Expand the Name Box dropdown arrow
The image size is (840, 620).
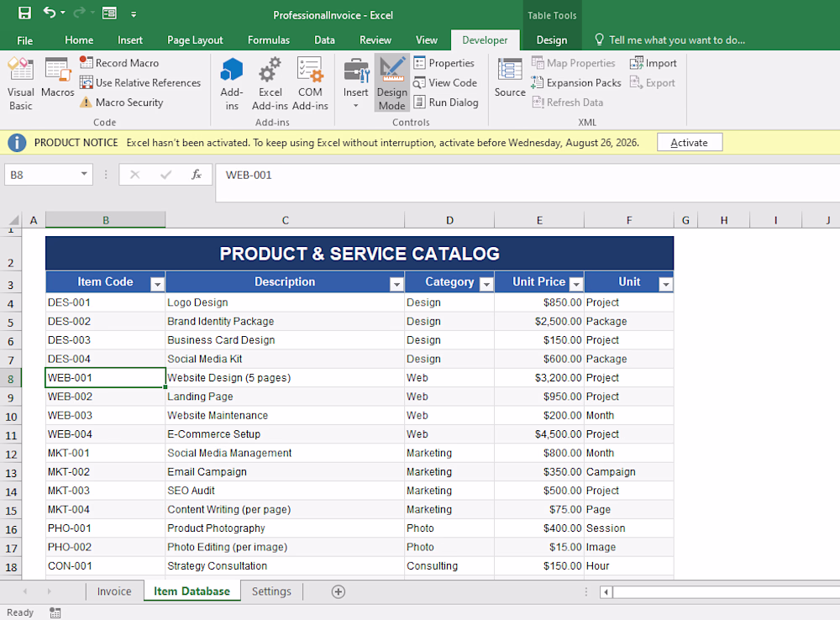tap(84, 174)
